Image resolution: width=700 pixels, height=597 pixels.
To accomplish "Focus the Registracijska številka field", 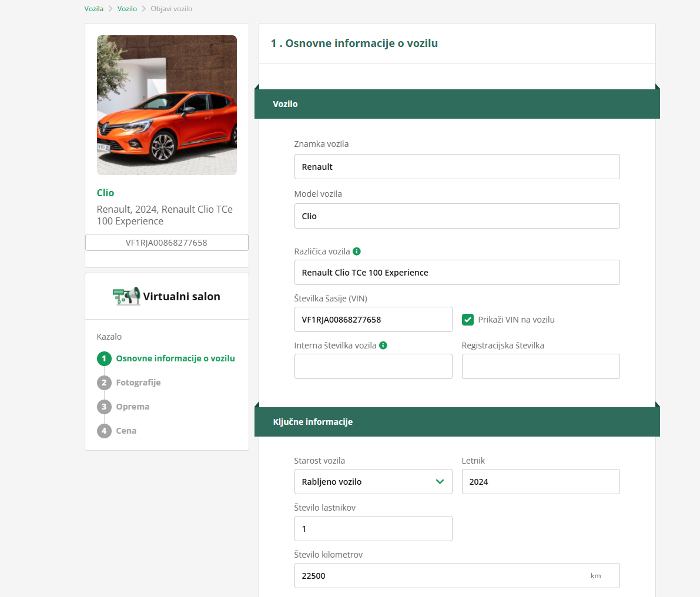I will (541, 366).
